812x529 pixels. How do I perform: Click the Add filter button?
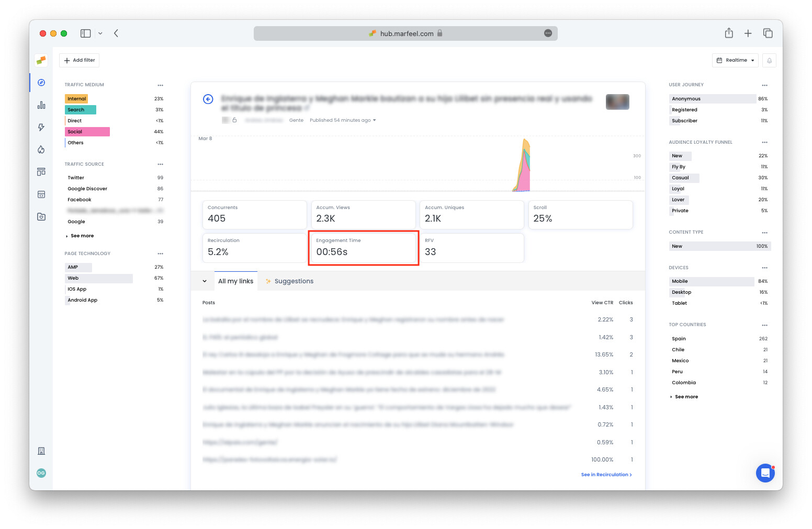(79, 60)
